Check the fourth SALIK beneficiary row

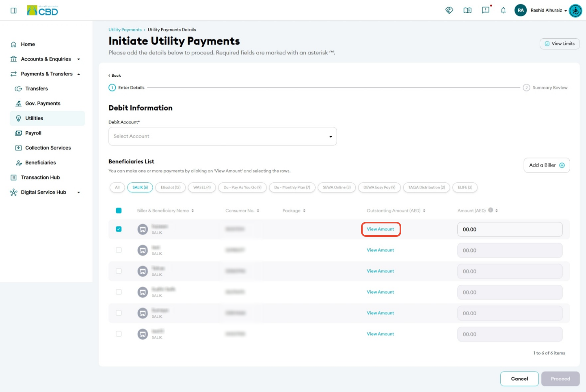pyautogui.click(x=119, y=292)
